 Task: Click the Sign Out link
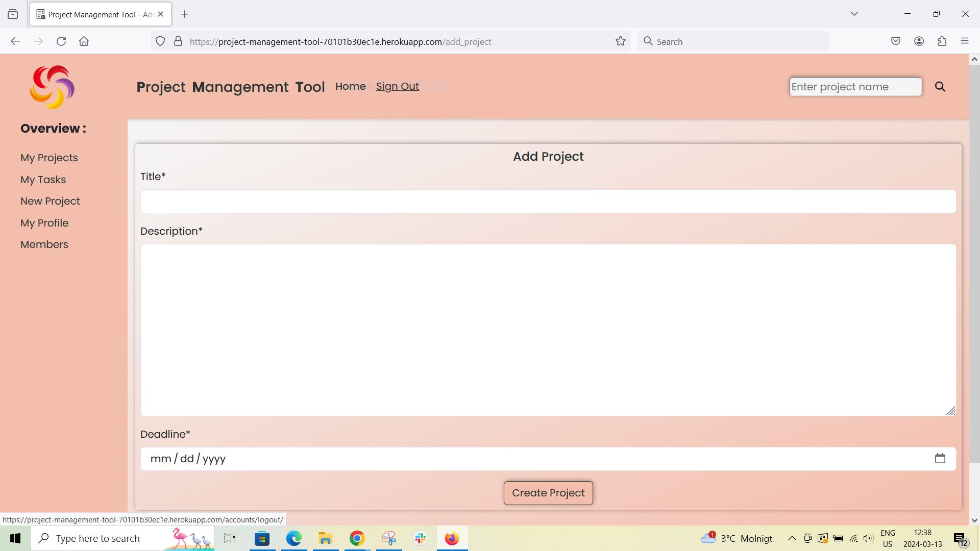397,86
